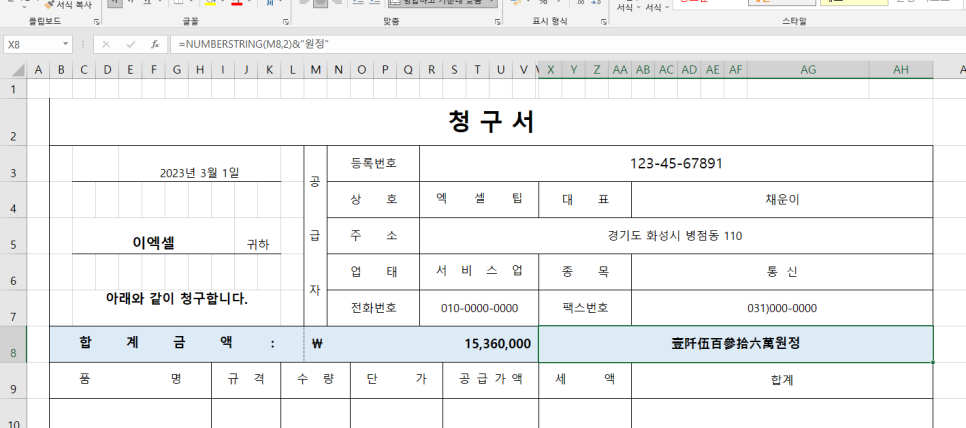Image resolution: width=966 pixels, height=428 pixels.
Task: Click the select-all corner triangle
Action: (x=18, y=70)
